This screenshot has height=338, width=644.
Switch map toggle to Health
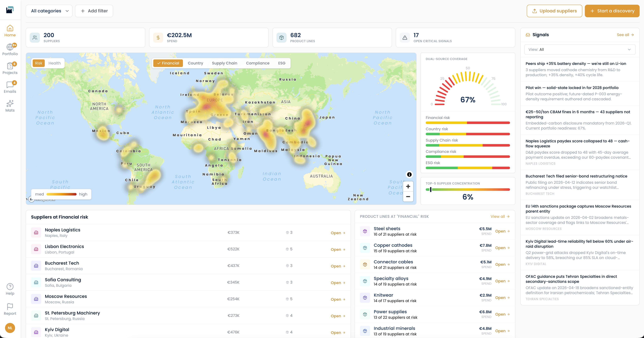pos(54,63)
